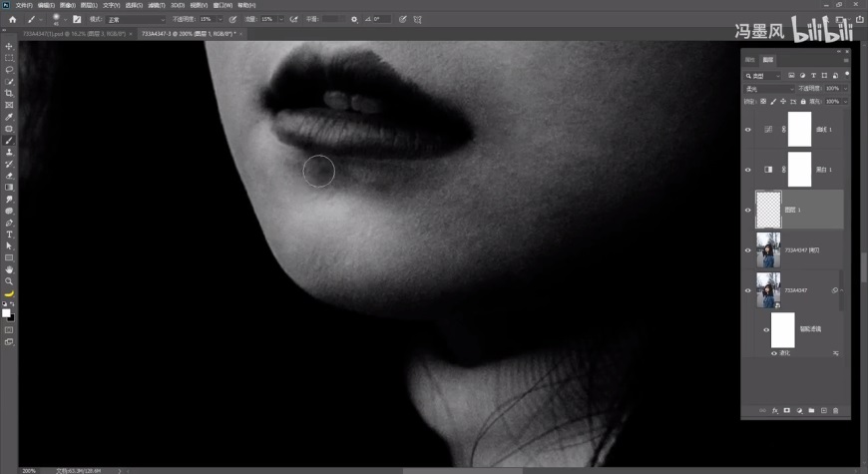The height and width of the screenshot is (474, 868).
Task: Open the smoothing options gear
Action: pos(354,19)
